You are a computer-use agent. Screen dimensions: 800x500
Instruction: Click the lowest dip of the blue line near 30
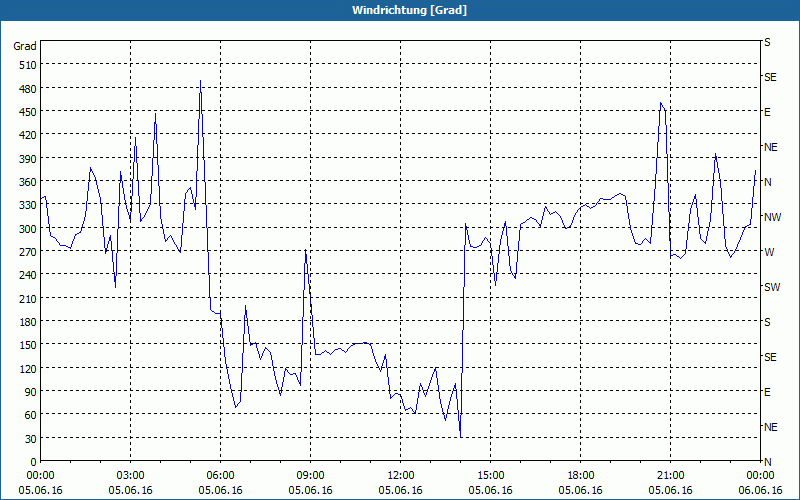click(x=461, y=437)
